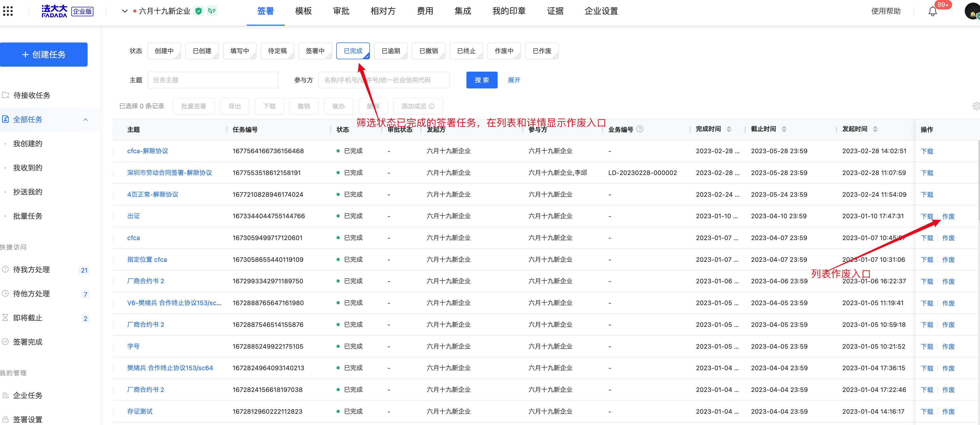Screen dimensions: 980x425
Task: Click the 导出 toolbar button
Action: coord(235,106)
